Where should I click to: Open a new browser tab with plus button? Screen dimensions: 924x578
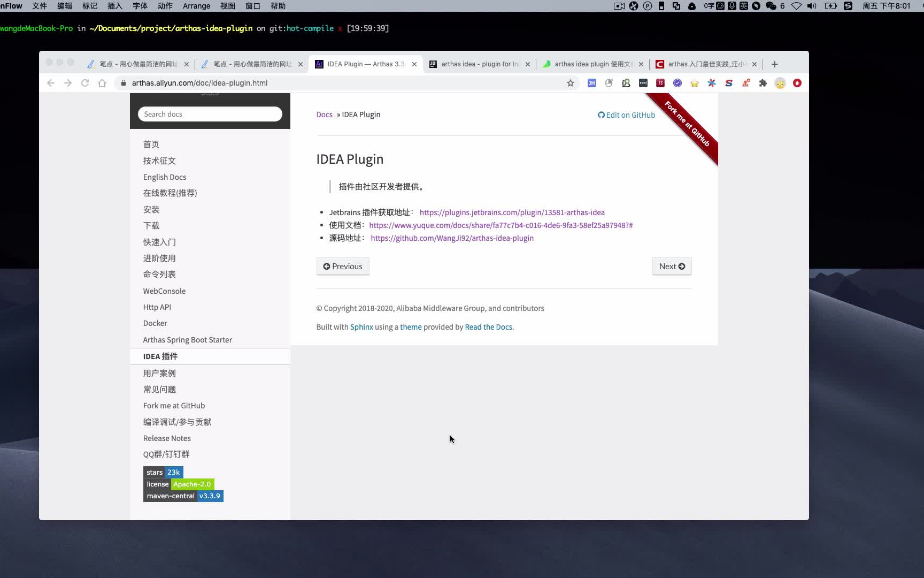[x=774, y=64]
